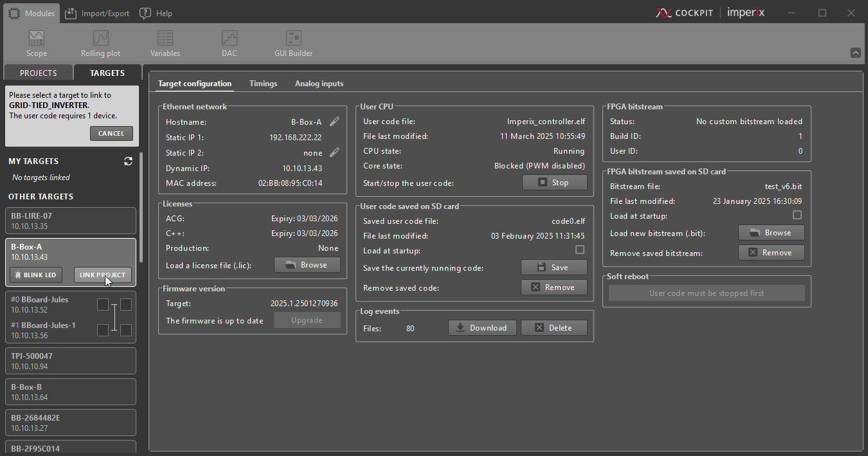Open the Rolling plot module
The width and height of the screenshot is (868, 456).
(x=100, y=44)
